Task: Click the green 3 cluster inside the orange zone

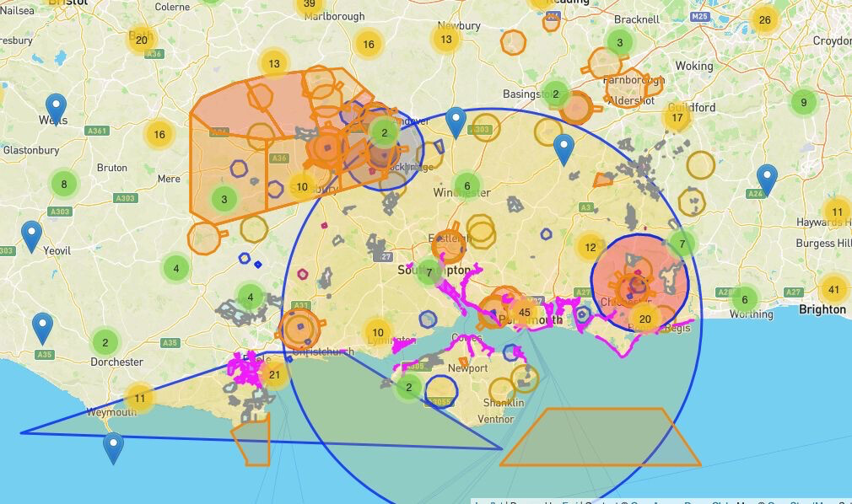Action: click(224, 199)
